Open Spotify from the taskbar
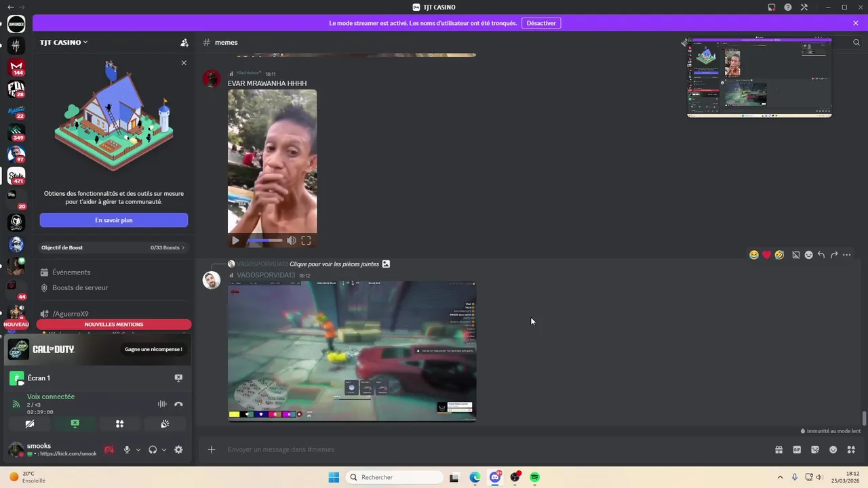This screenshot has width=868, height=488. [535, 477]
